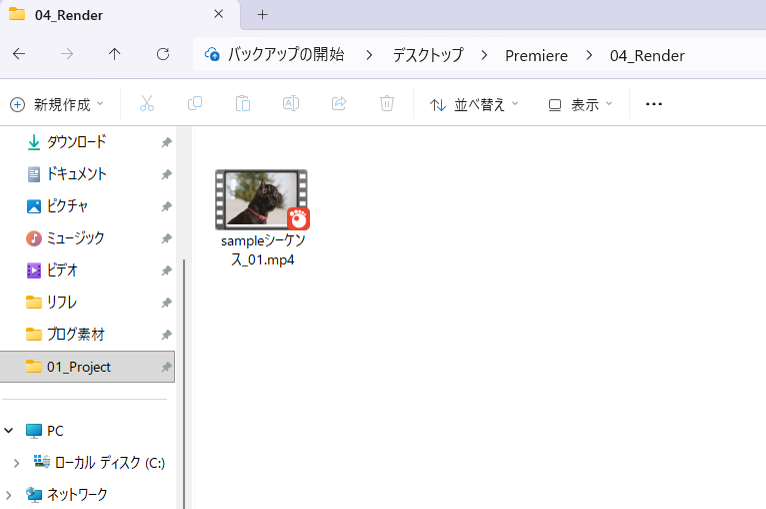The width and height of the screenshot is (766, 509).
Task: Click the Delete trash can icon
Action: pos(387,104)
